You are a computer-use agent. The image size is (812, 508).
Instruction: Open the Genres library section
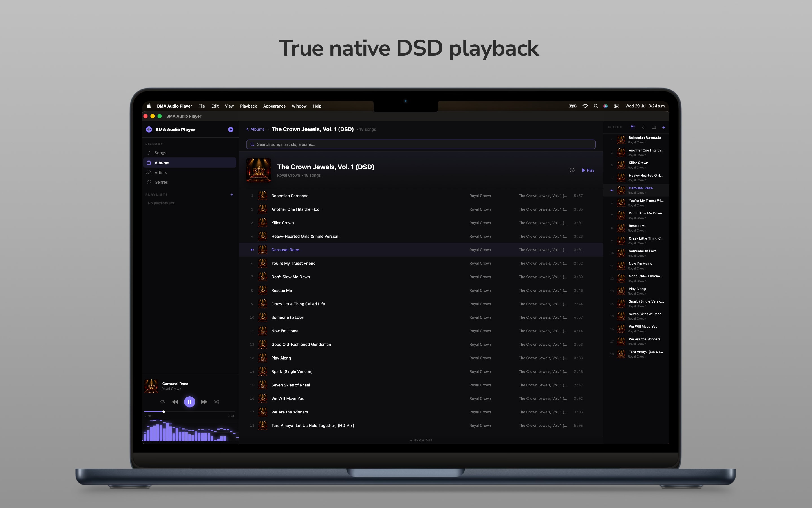[189, 182]
